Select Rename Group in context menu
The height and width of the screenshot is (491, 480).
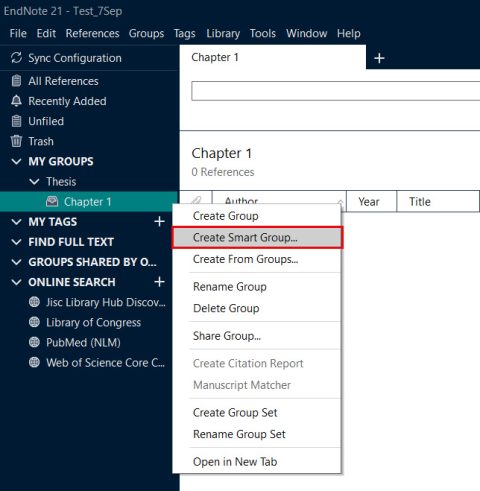(x=257, y=287)
